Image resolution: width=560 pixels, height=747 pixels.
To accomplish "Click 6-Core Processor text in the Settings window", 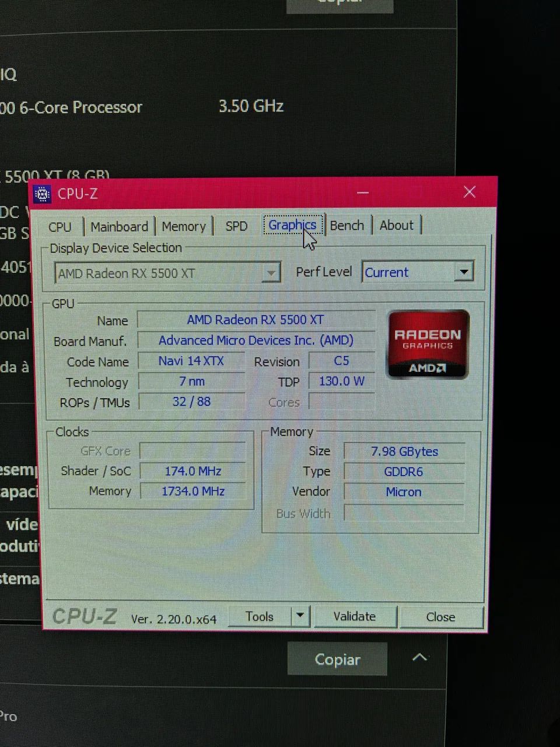I will coord(81,107).
